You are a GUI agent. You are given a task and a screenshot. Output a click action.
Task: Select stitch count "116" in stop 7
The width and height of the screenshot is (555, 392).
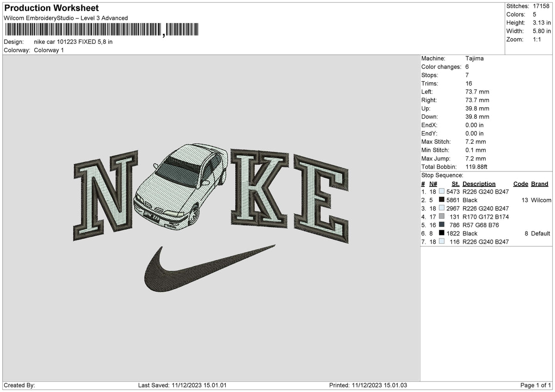455,242
